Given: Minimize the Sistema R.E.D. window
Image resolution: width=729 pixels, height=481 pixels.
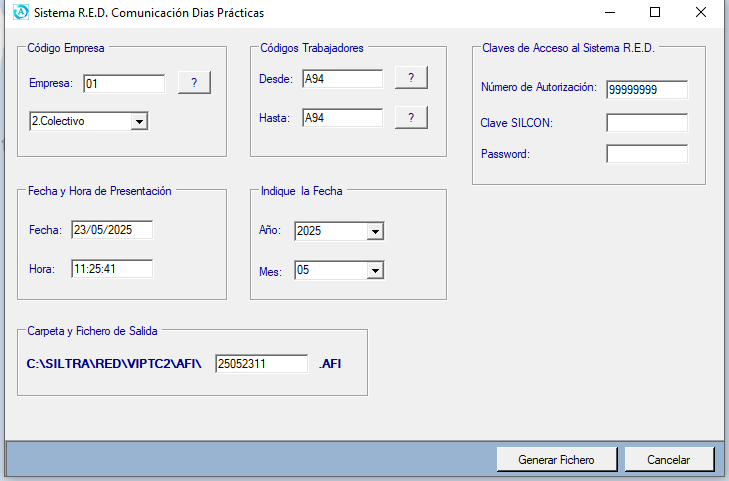Looking at the screenshot, I should click(610, 12).
